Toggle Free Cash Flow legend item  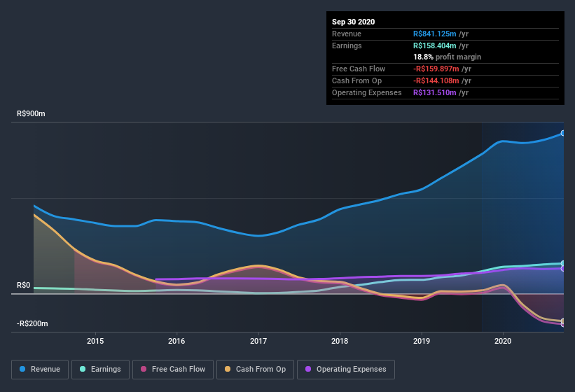coord(172,369)
